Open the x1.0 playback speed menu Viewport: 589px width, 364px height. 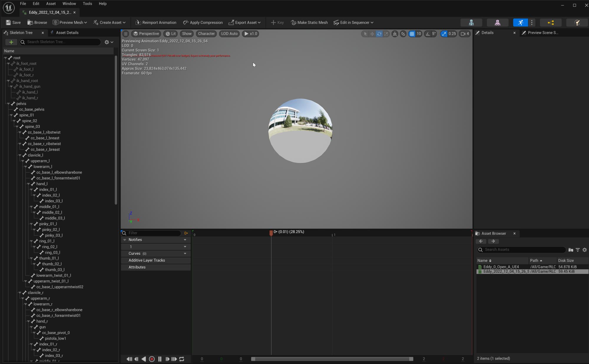[x=251, y=34]
